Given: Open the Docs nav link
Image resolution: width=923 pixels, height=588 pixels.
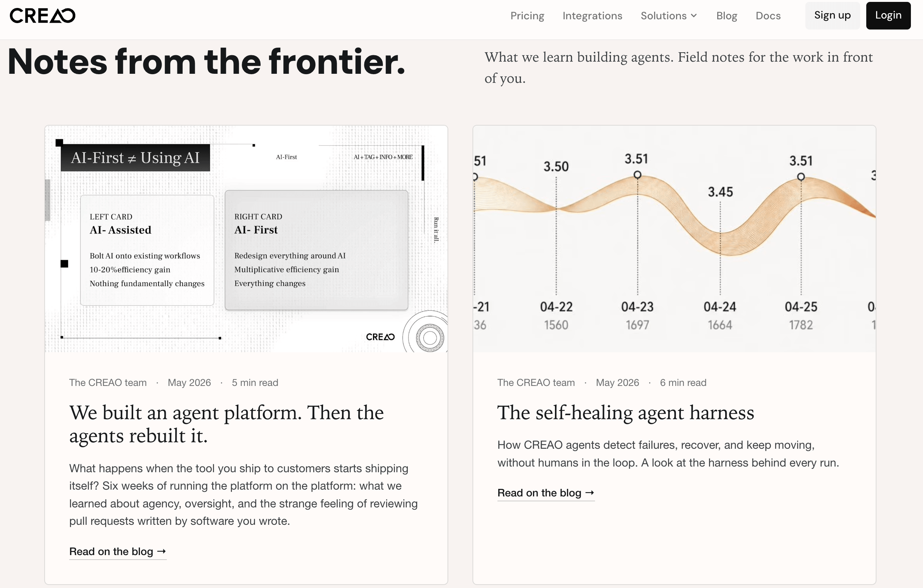Looking at the screenshot, I should tap(768, 16).
